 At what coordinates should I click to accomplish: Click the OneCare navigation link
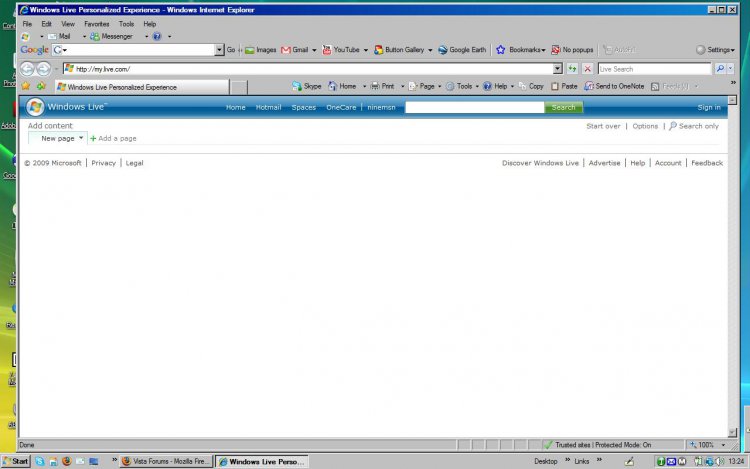tap(341, 108)
